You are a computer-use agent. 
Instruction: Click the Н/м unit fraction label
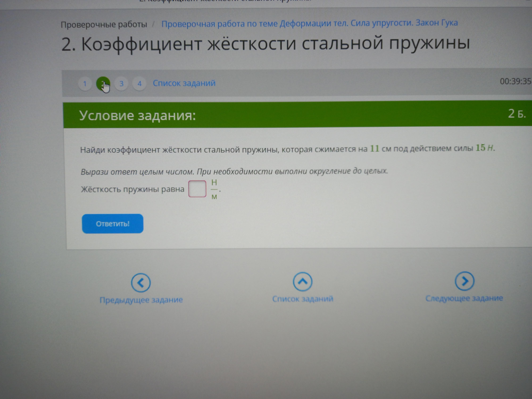[214, 190]
